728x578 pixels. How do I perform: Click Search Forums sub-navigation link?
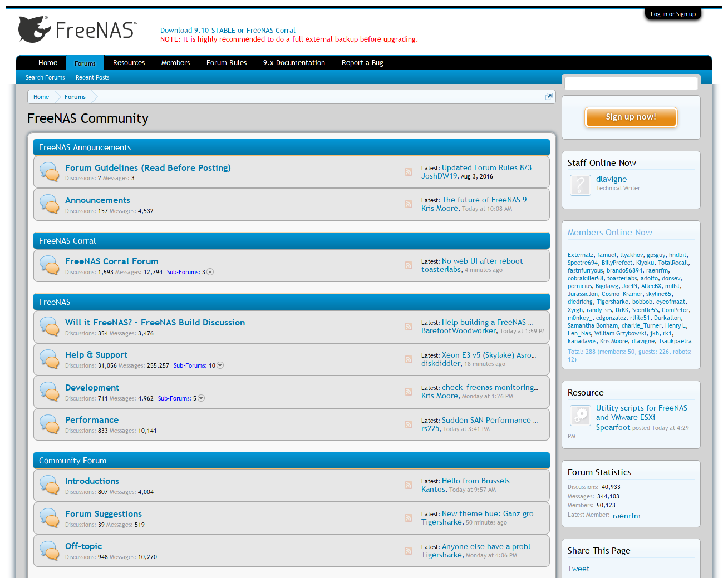pyautogui.click(x=45, y=77)
